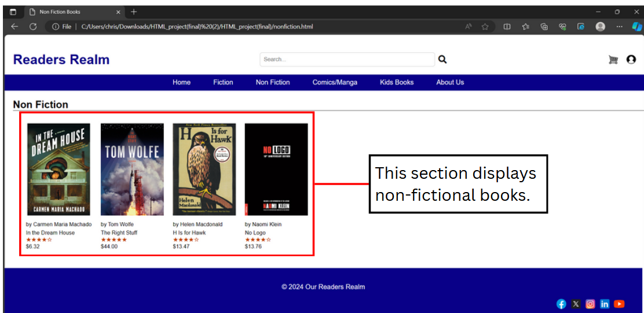Open the Instagram footer icon
The height and width of the screenshot is (313, 644).
590,304
